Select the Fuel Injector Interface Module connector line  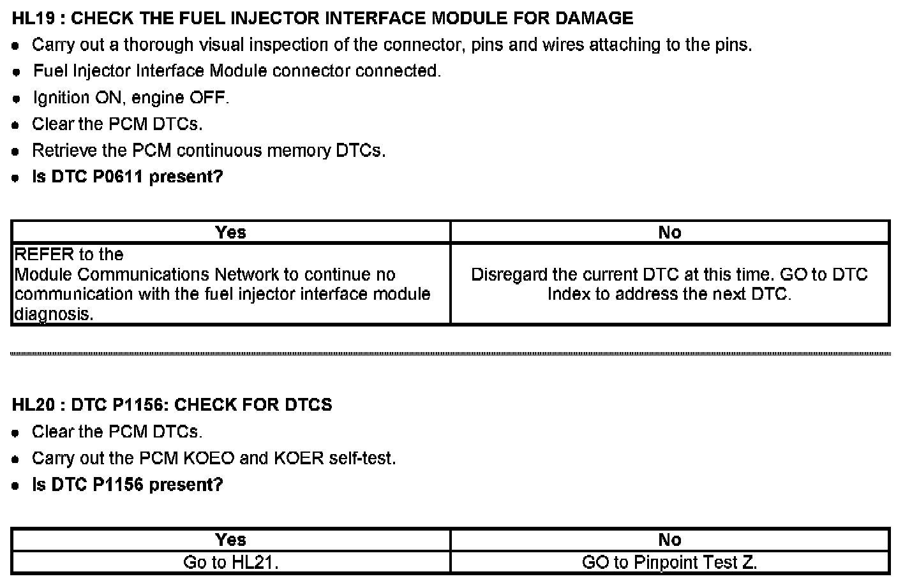[x=236, y=71]
